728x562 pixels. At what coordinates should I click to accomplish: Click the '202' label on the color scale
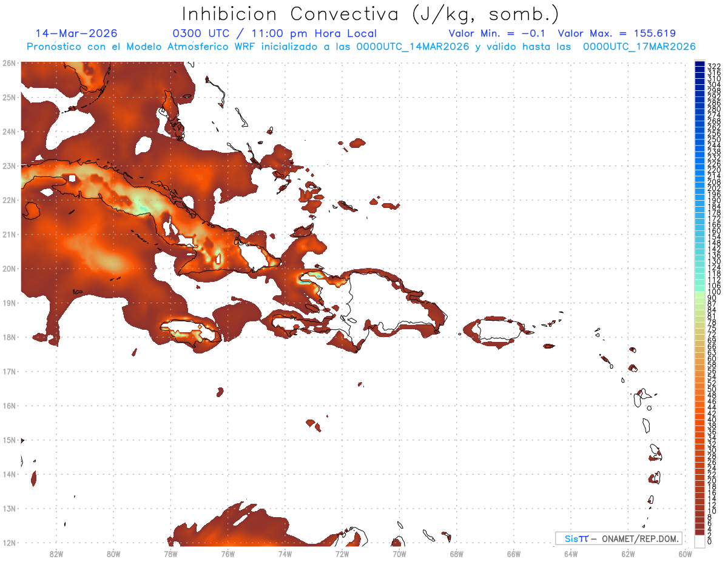713,188
